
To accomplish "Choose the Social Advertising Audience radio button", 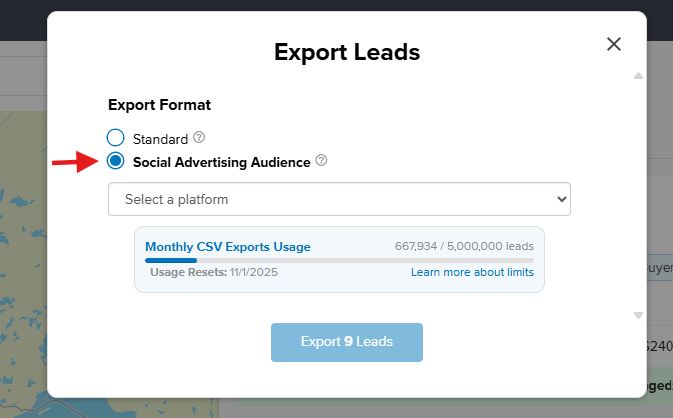I will click(116, 161).
